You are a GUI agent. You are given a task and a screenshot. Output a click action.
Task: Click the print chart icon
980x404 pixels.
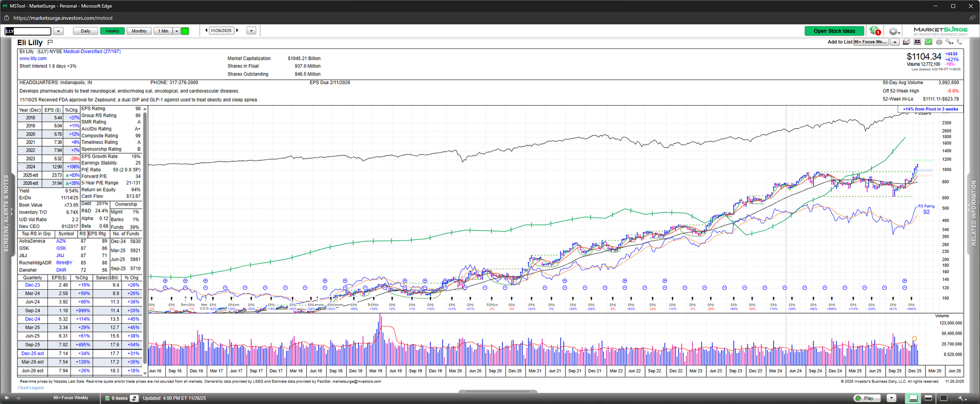click(939, 42)
